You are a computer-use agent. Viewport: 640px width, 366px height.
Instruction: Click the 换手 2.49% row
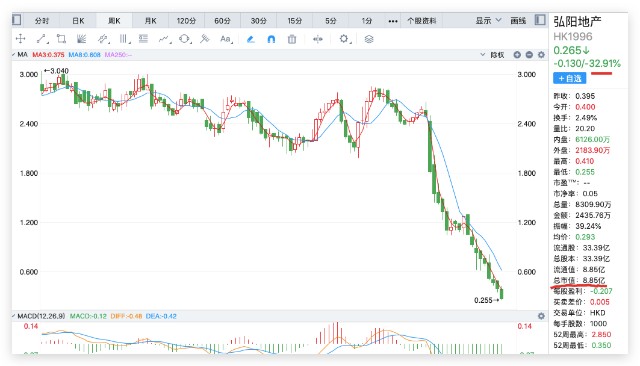coord(575,118)
